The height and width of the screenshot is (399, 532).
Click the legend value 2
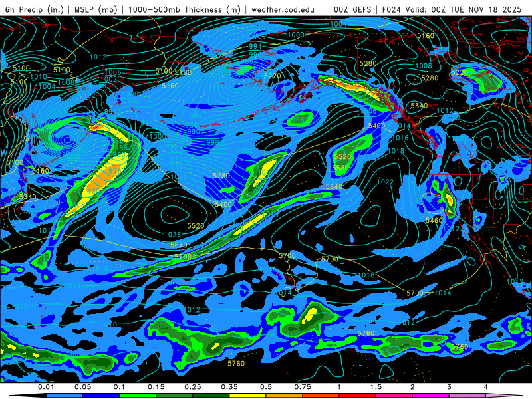(412, 387)
